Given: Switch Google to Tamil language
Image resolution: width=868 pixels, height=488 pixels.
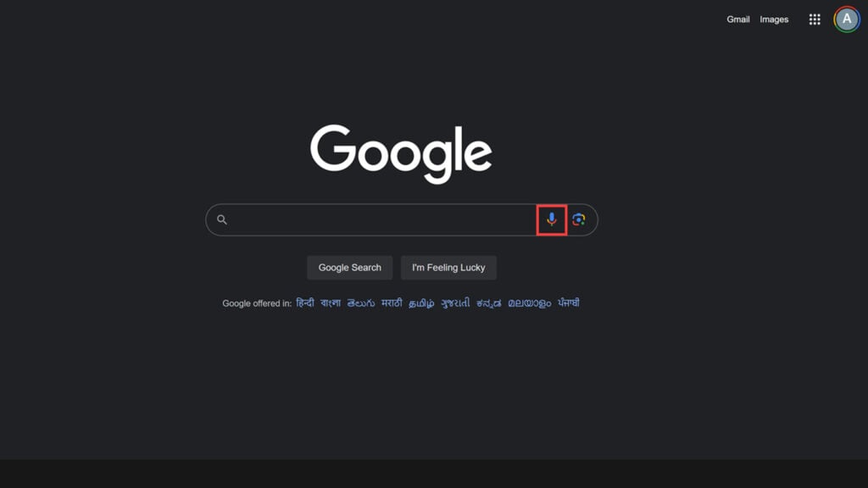Looking at the screenshot, I should pyautogui.click(x=421, y=302).
